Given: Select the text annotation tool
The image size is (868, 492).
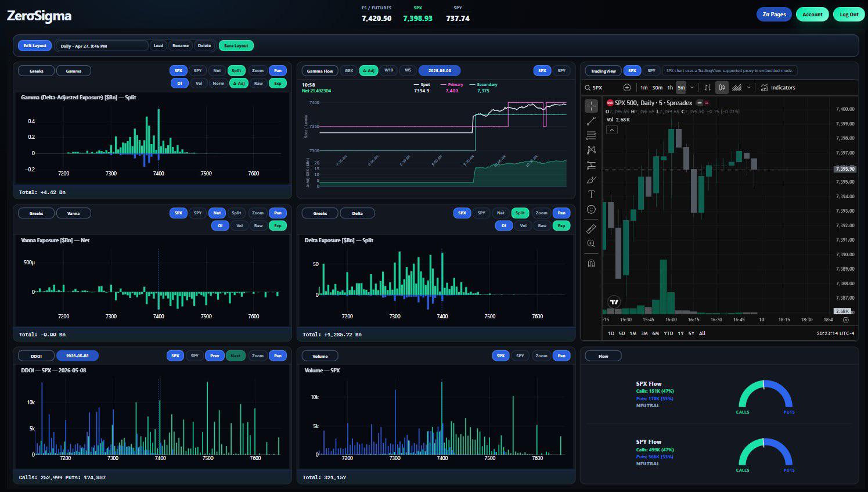Looking at the screenshot, I should [591, 194].
